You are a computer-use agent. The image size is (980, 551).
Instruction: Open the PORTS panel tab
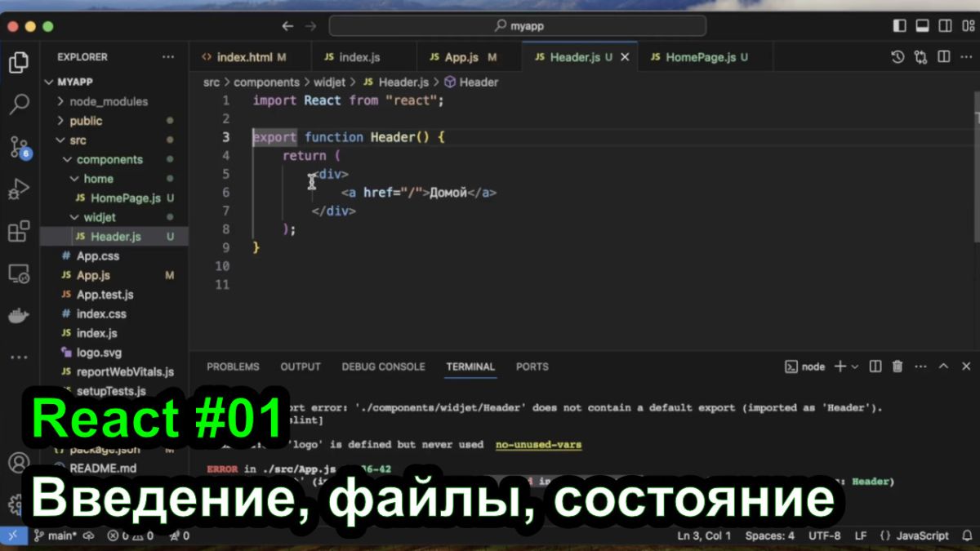point(532,367)
